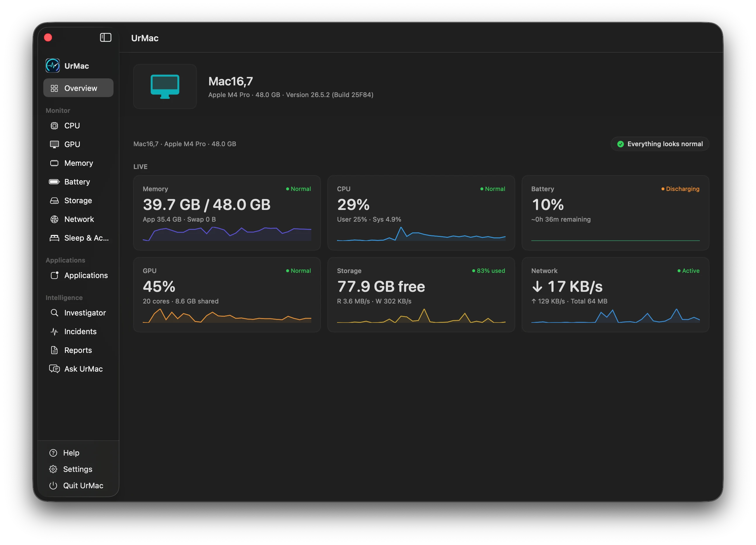Click the CPU chip icon in sidebar
This screenshot has width=756, height=545.
click(54, 126)
